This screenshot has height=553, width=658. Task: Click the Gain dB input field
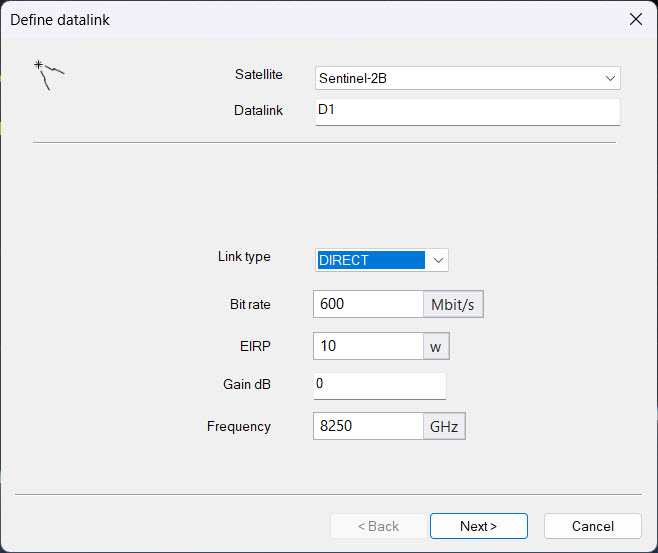coord(379,385)
